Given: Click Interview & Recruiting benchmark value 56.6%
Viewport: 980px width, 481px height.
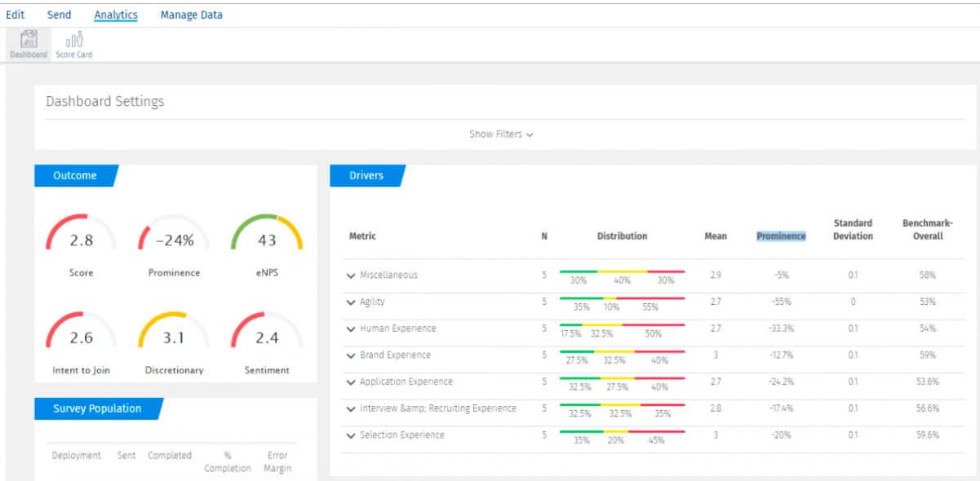Looking at the screenshot, I should tap(927, 408).
